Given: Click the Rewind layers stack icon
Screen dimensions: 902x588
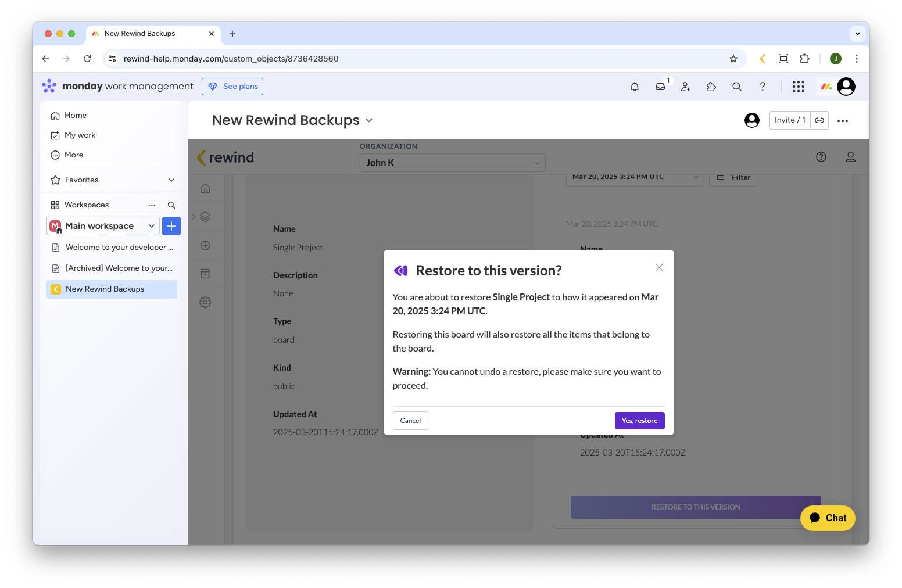Looking at the screenshot, I should click(205, 217).
